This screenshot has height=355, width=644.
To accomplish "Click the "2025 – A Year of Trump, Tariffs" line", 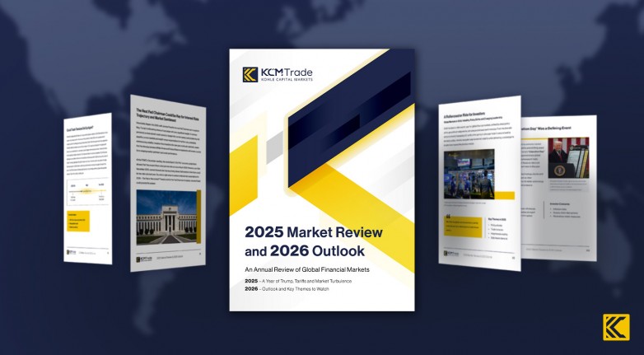I will 298,281.
